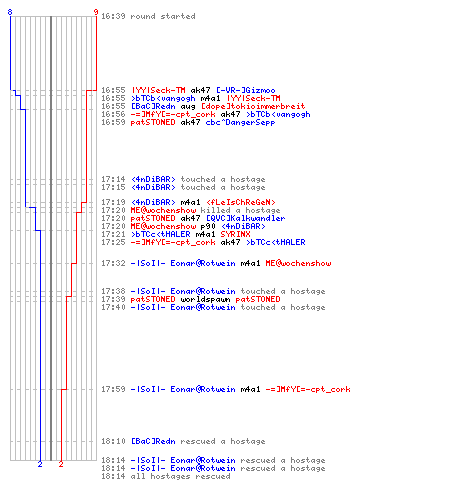Image resolution: width=450 pixels, height=500 pixels.
Task: Select the all hostages rescued line
Action: [166, 476]
